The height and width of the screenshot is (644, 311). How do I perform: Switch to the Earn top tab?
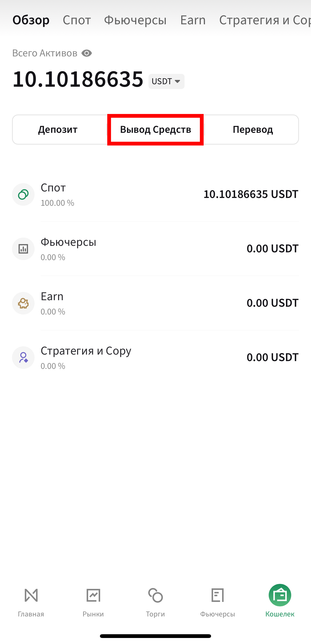(193, 20)
